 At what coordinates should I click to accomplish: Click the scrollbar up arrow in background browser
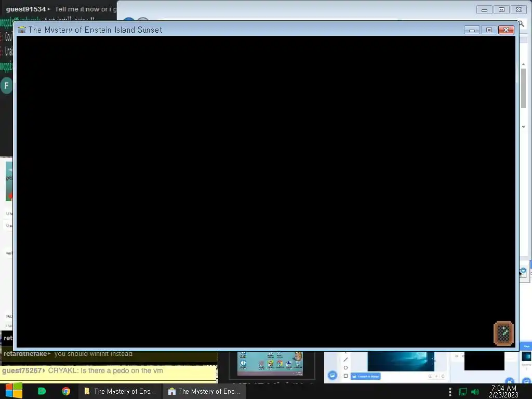coord(524,64)
